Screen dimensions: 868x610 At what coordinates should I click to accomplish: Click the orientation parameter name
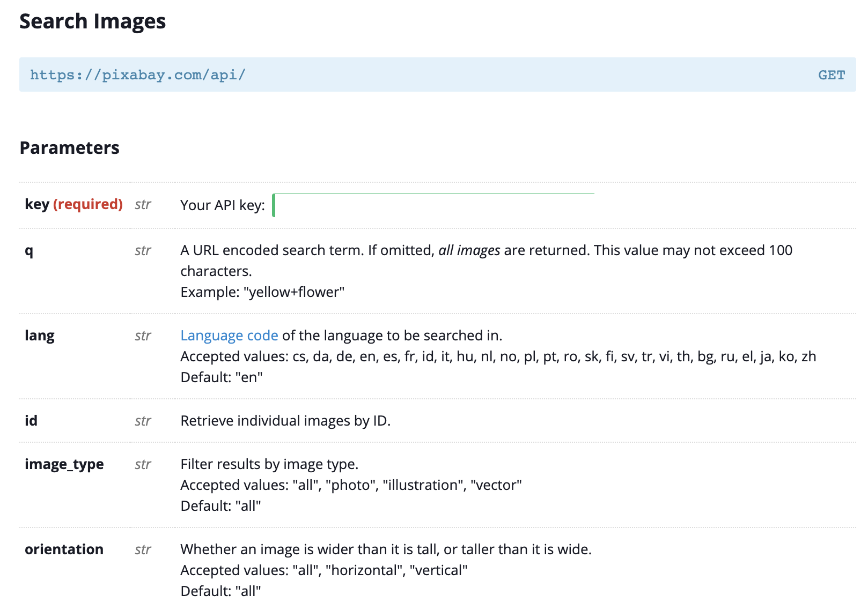(64, 549)
